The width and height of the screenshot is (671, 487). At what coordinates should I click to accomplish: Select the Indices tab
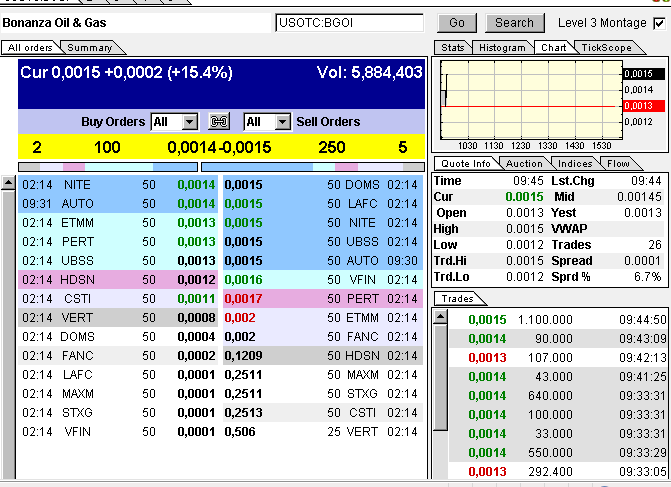pos(575,163)
